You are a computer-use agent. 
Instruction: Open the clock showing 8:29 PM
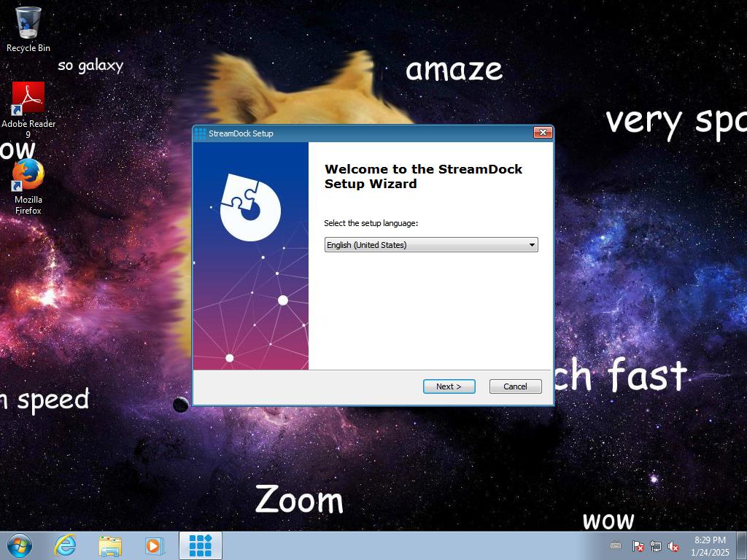pyautogui.click(x=710, y=545)
